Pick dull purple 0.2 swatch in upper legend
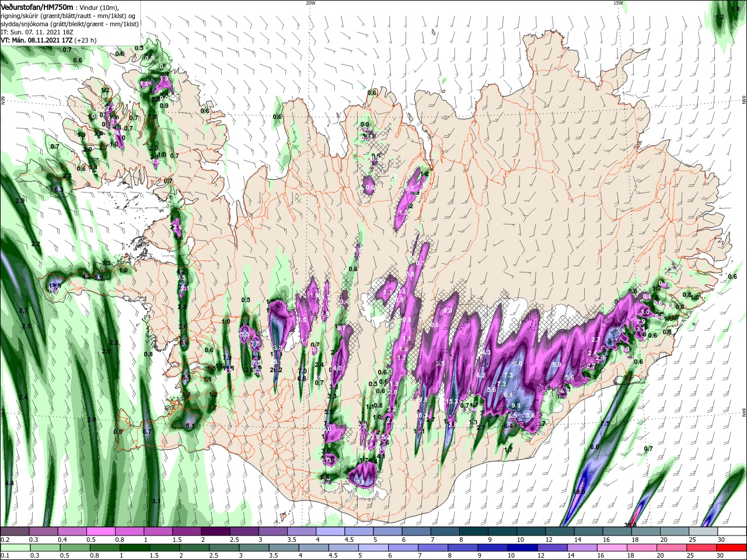Viewport: 747px width, 560px height. tap(15, 532)
